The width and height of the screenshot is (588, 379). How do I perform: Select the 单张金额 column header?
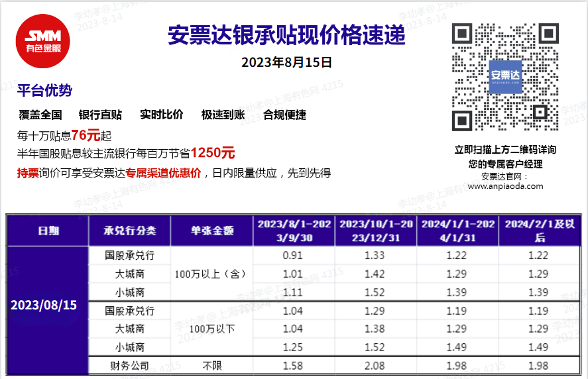(x=212, y=231)
